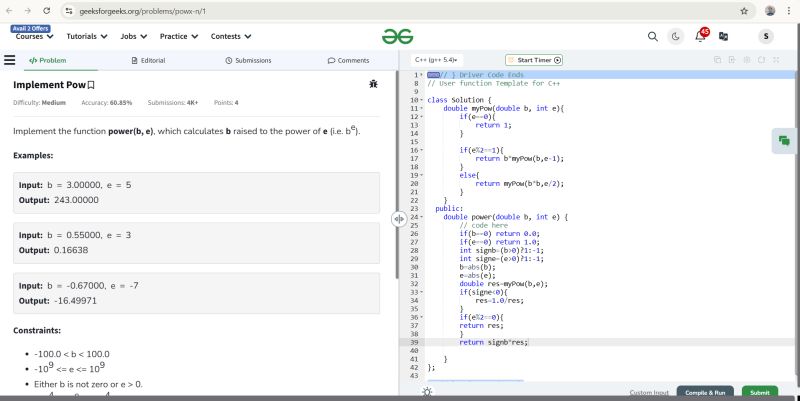The height and width of the screenshot is (401, 800).
Task: Click the bug report icon
Action: tap(373, 85)
